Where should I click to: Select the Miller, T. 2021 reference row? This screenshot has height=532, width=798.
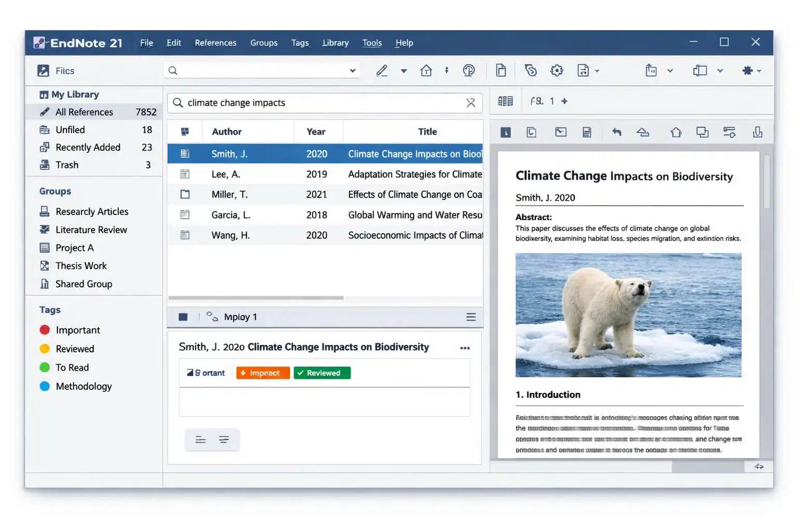(325, 194)
